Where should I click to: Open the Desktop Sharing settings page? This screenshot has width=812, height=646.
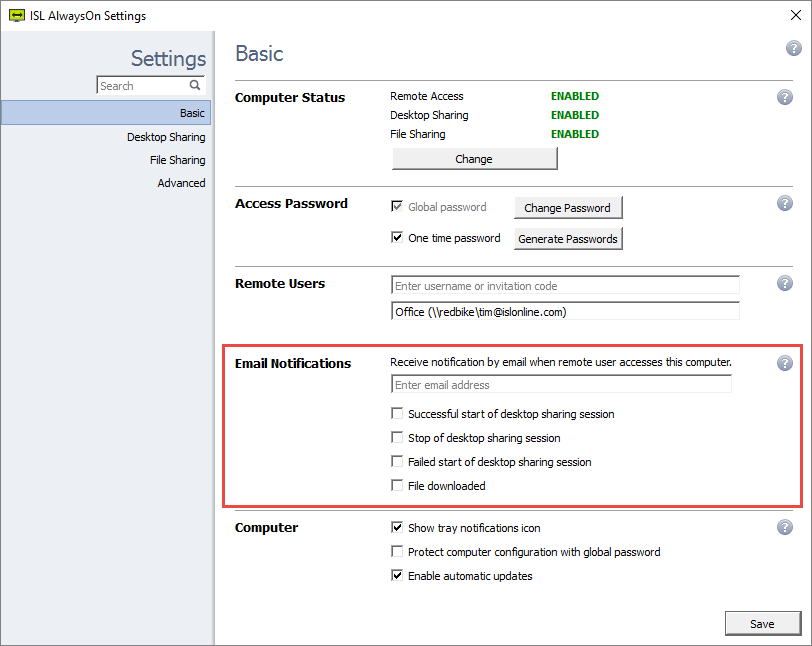166,137
